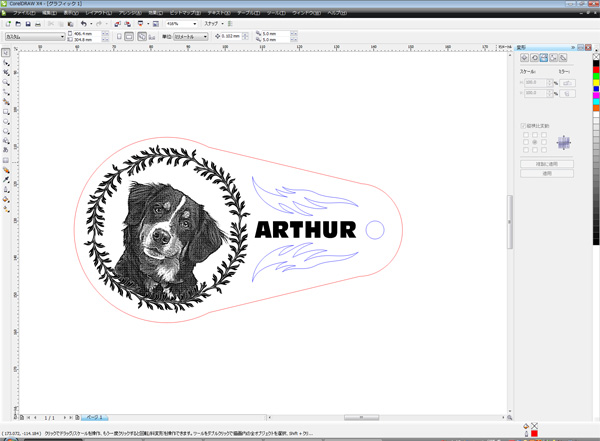The height and width of the screenshot is (441, 600).
Task: Select landscape page orientation icon
Action: coord(129,37)
